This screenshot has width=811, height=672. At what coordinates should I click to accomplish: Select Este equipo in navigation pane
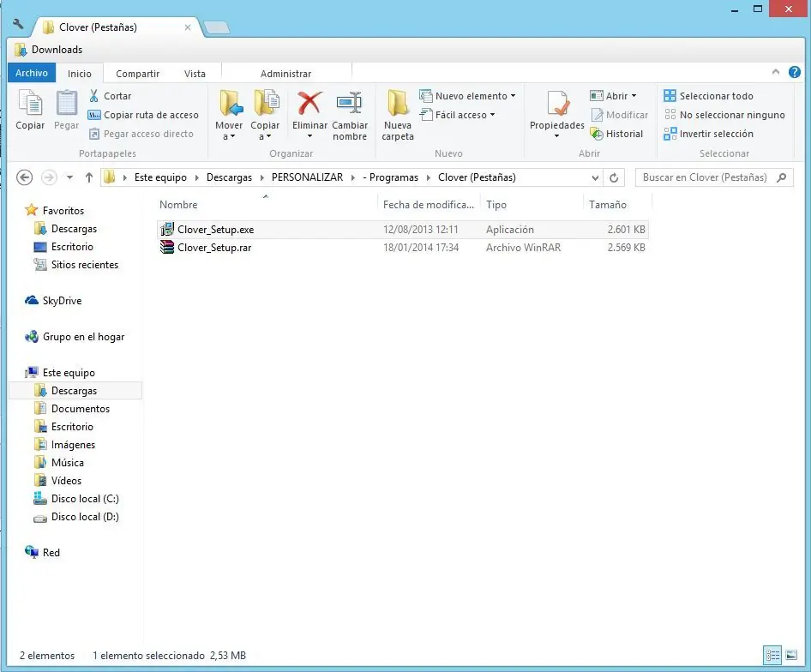point(60,373)
